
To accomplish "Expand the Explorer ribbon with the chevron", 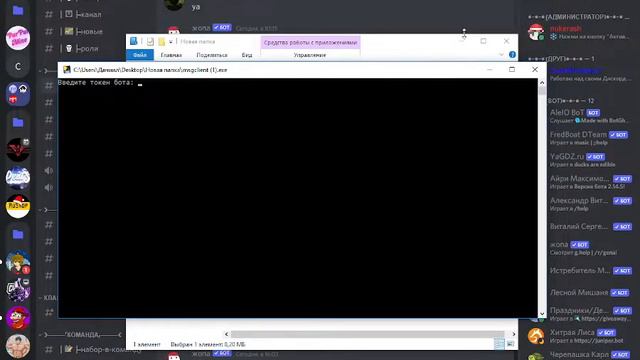I will pos(501,55).
